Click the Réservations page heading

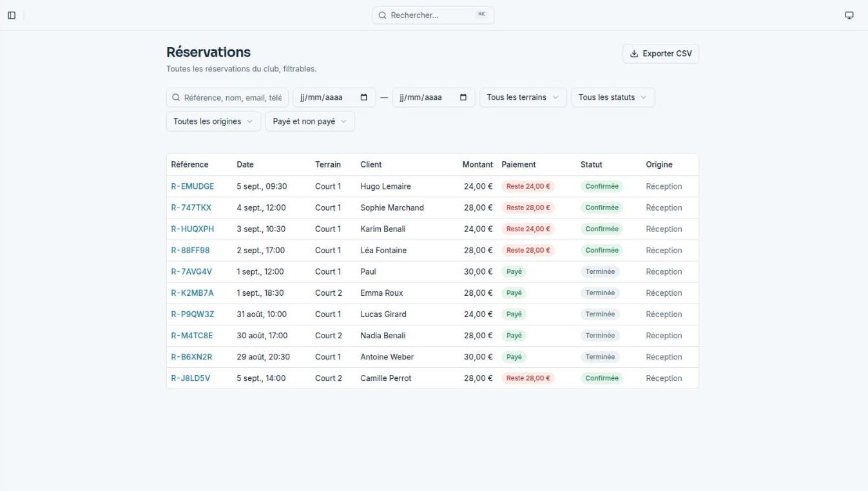(x=208, y=52)
